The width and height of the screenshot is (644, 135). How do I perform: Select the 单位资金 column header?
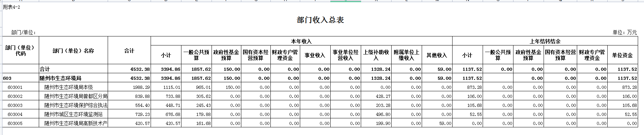622,55
